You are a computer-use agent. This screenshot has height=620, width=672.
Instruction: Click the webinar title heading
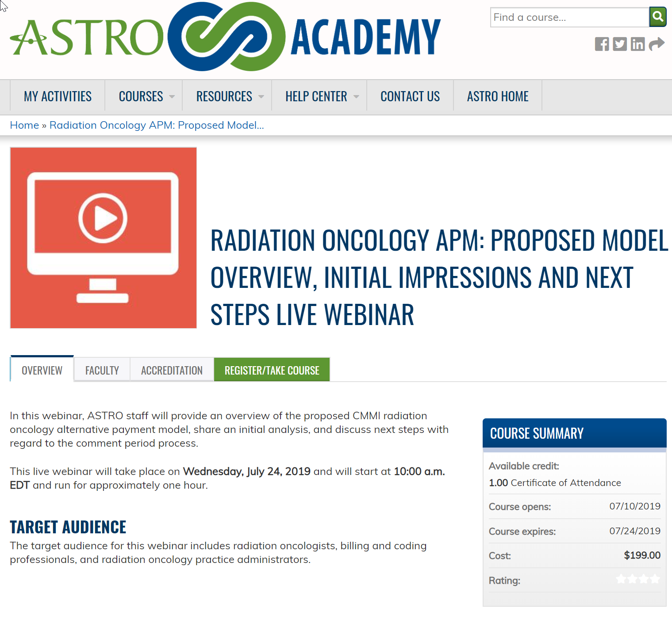pos(439,277)
